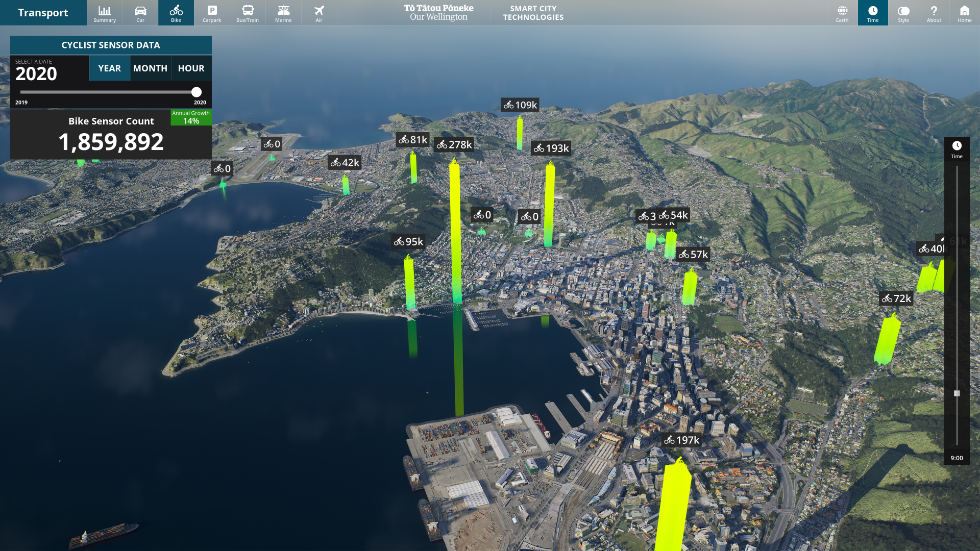Switch to the Car transport data

pyautogui.click(x=140, y=13)
